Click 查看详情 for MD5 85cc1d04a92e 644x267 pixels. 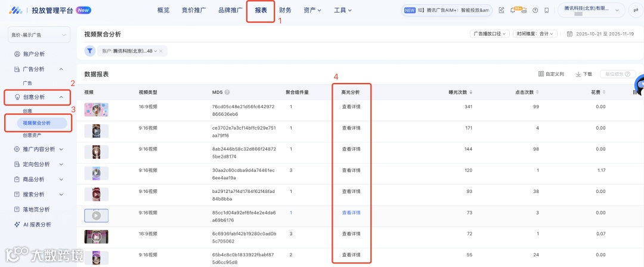pyautogui.click(x=351, y=213)
